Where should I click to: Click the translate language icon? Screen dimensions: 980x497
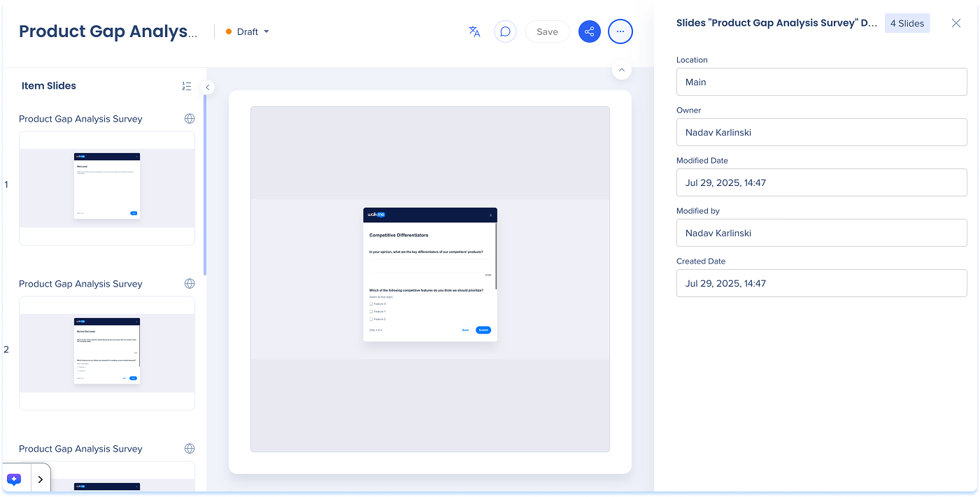474,31
